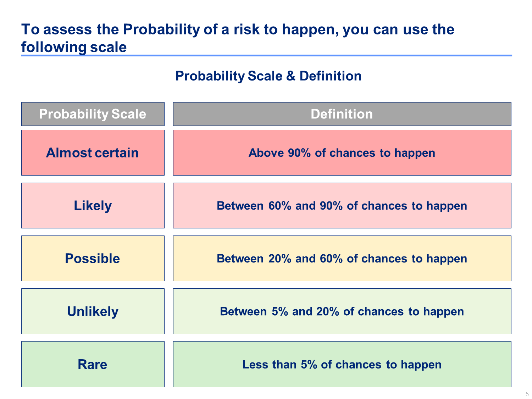Click the gray 'Probability Scale' header cell

(x=93, y=114)
